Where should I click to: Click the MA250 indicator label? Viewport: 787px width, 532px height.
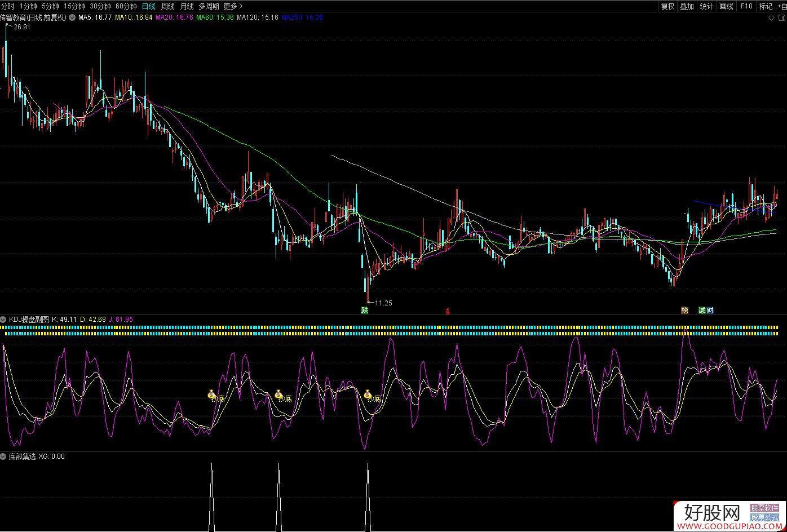(302, 17)
